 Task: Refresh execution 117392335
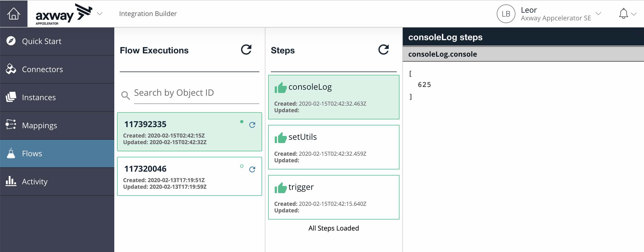tap(252, 125)
